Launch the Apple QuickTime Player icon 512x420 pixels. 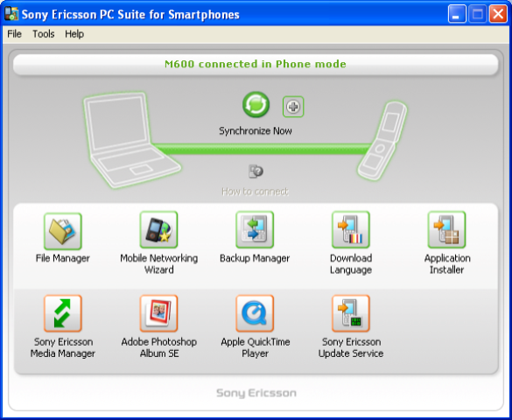[255, 313]
